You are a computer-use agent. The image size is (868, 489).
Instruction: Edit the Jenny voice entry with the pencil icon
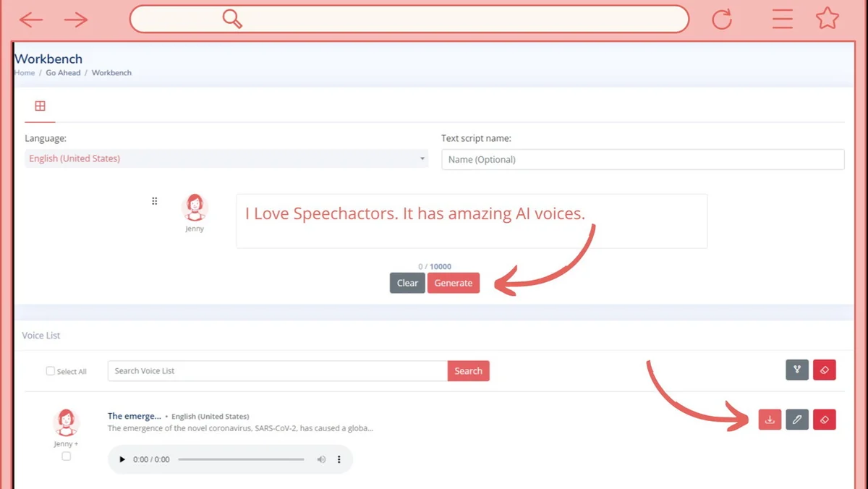click(797, 420)
